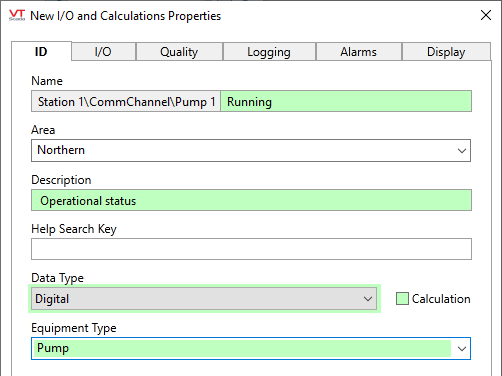Go to the Logging tab

click(269, 52)
